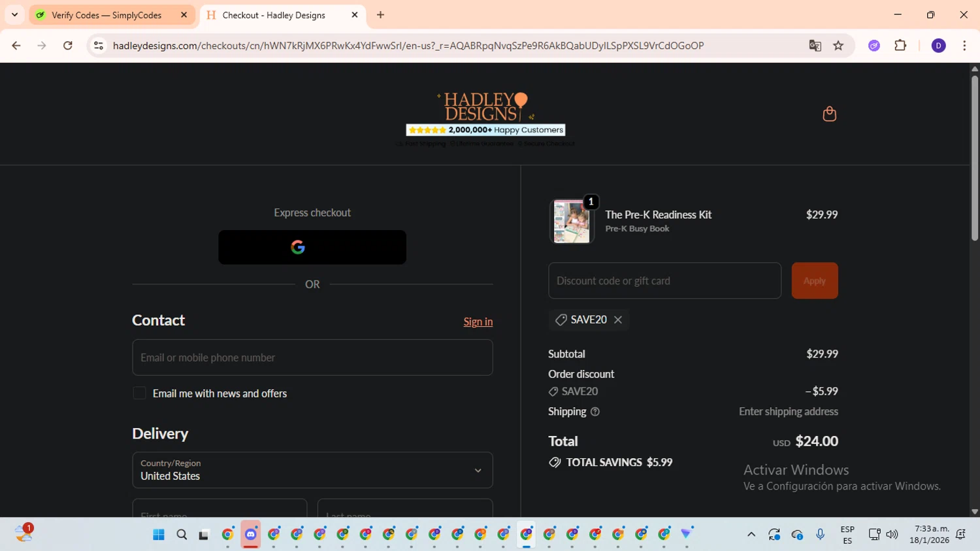Open the Windows Start menu
Image resolution: width=980 pixels, height=551 pixels.
click(158, 535)
